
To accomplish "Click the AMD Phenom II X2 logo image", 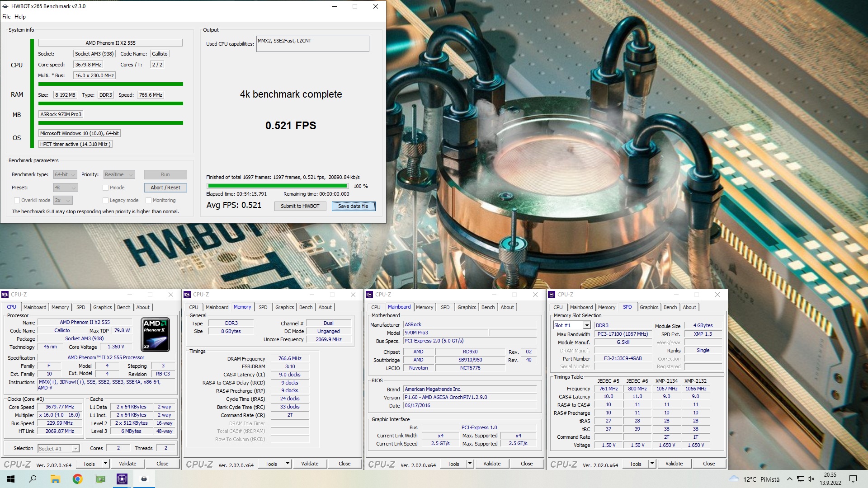I will point(156,335).
